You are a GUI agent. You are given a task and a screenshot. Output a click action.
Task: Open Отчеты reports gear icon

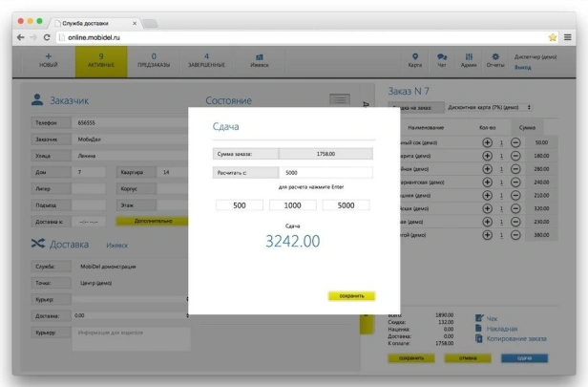coord(495,56)
